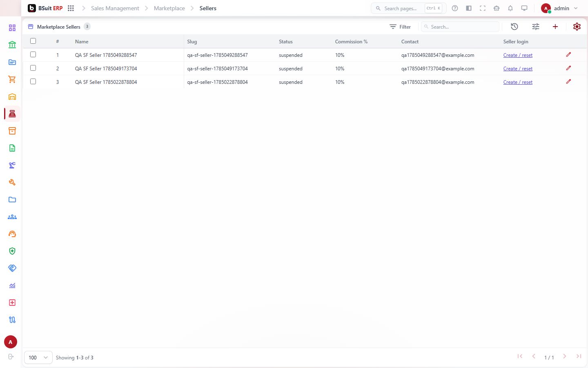Screen dimensions: 588x368
Task: Expand the admin user menu
Action: point(559,8)
